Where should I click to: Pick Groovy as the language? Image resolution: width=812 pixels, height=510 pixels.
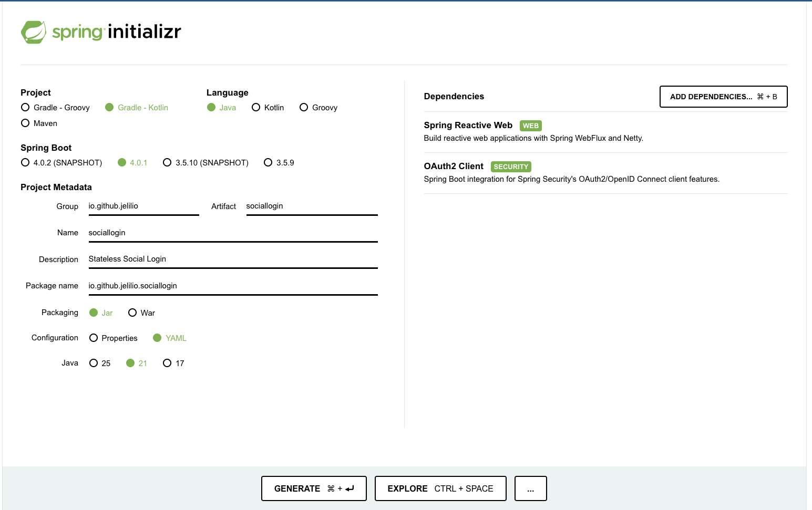pyautogui.click(x=318, y=108)
